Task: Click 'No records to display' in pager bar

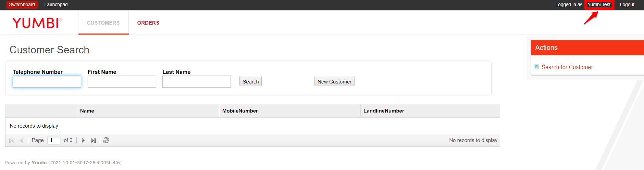Action: tap(473, 140)
